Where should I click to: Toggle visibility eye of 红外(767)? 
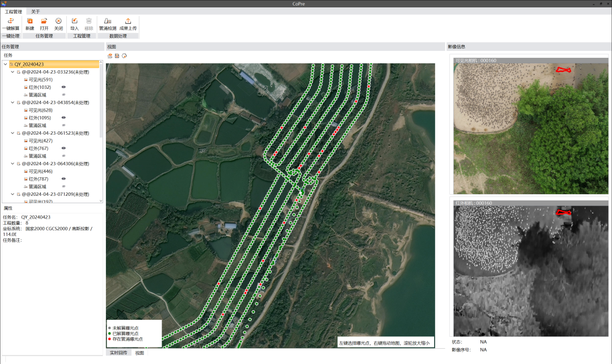[x=63, y=148]
